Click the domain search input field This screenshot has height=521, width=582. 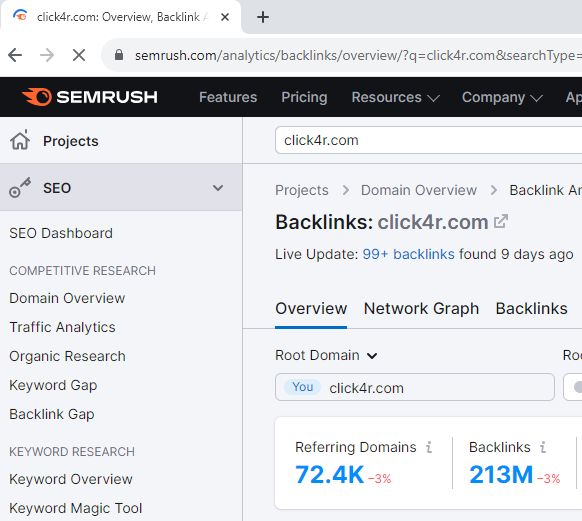(428, 140)
